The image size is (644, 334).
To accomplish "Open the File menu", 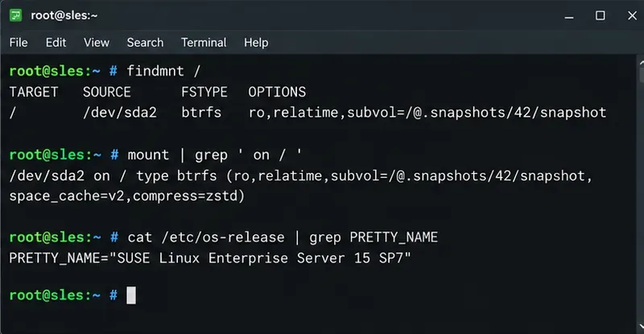I will pyautogui.click(x=19, y=43).
